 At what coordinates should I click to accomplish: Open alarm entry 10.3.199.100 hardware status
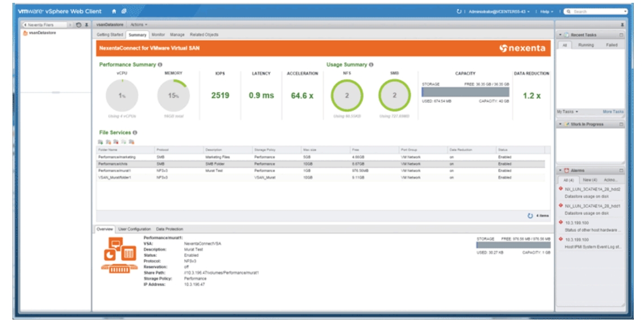[x=590, y=226]
